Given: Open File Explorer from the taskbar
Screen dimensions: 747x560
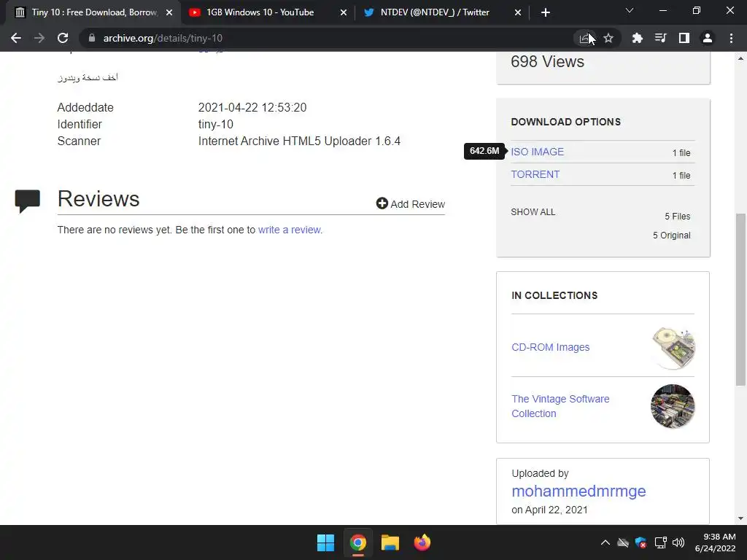Looking at the screenshot, I should [x=390, y=542].
